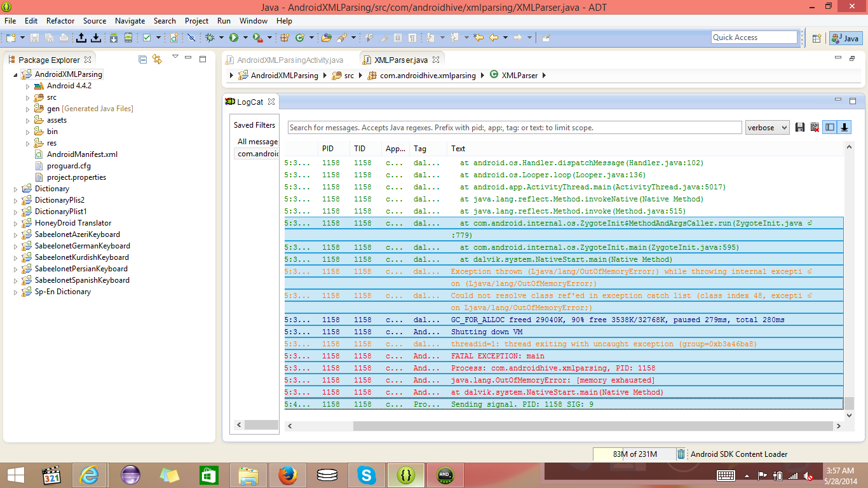
Task: Expand the src folder
Action: pos(28,97)
